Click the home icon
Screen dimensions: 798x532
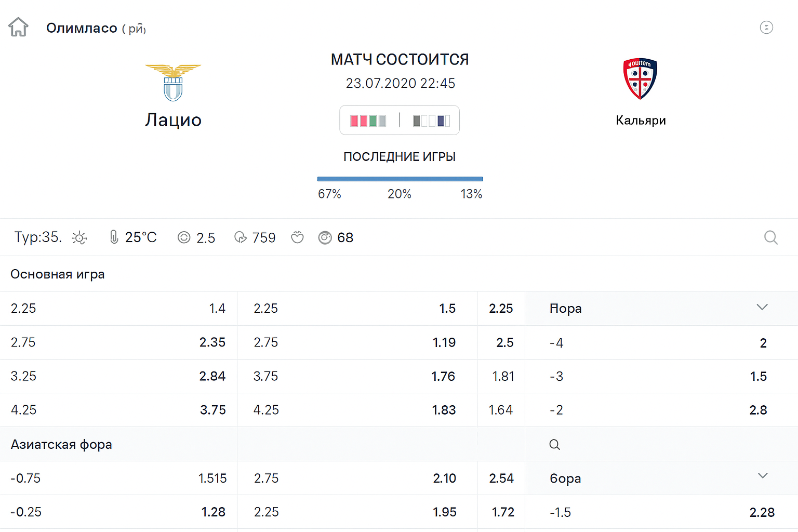[x=19, y=27]
